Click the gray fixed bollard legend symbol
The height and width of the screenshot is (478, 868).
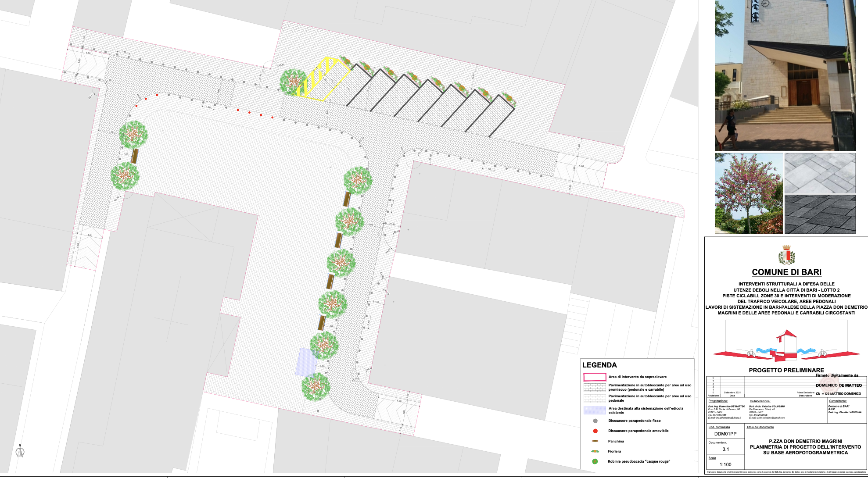click(595, 421)
